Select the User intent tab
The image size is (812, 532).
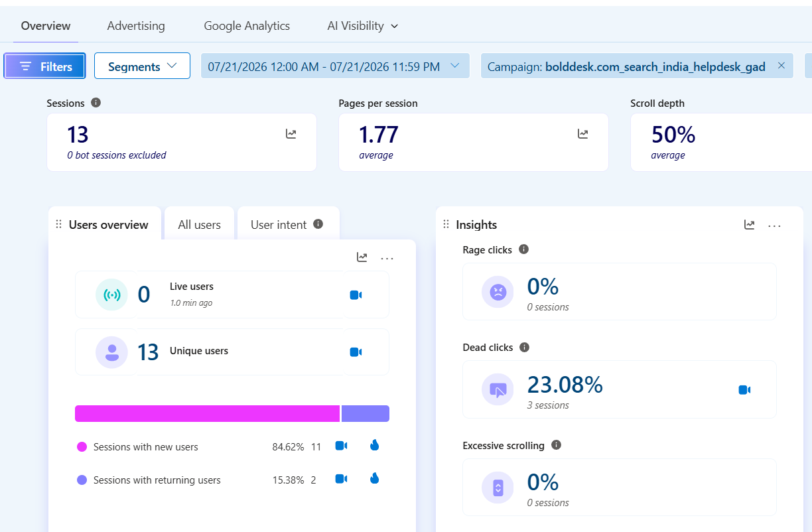click(x=279, y=225)
